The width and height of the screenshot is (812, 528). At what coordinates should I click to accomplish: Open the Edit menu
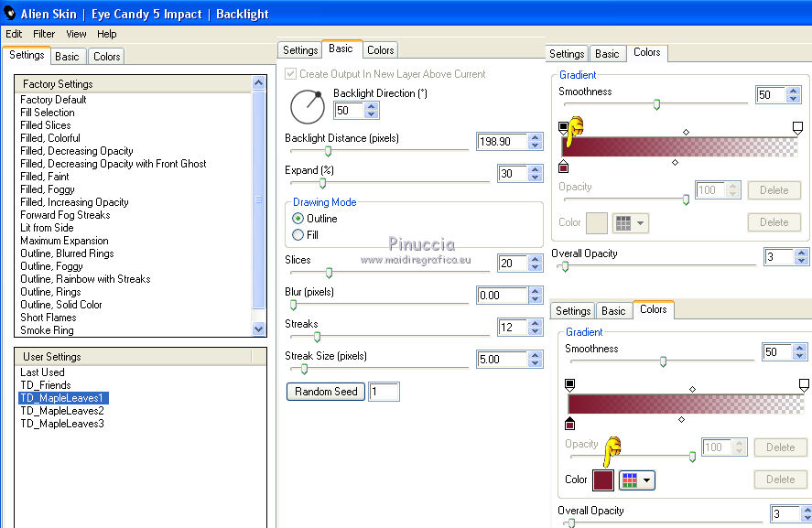tap(14, 34)
